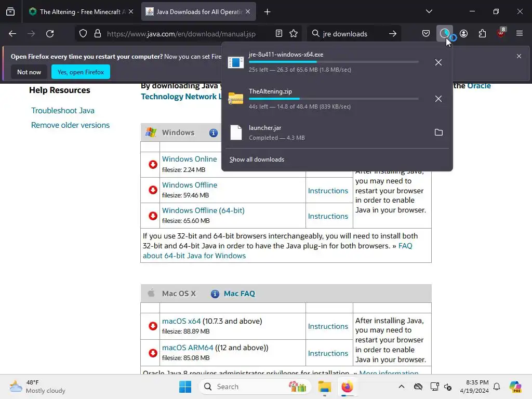Click the taskbar Search box

tap(255, 387)
